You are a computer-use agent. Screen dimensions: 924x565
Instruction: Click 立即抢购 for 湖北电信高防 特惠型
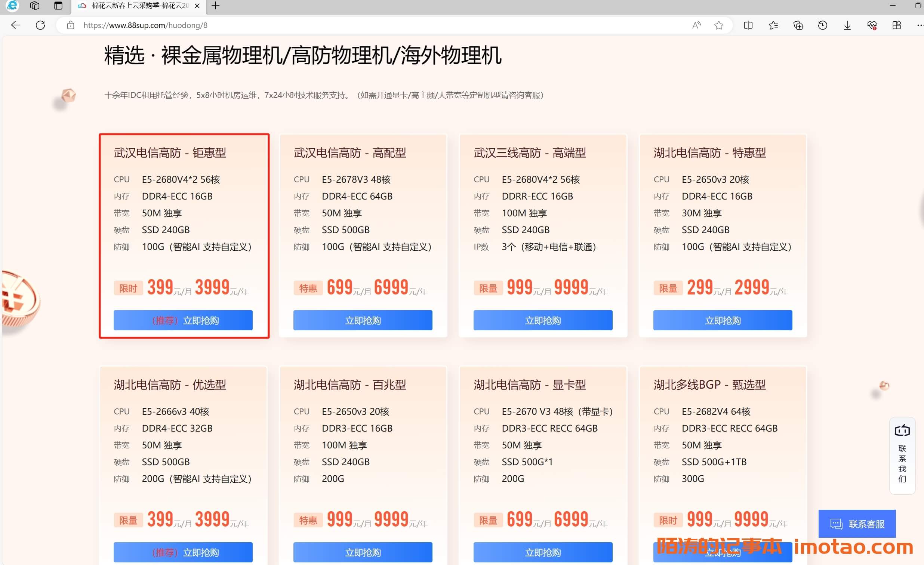coord(723,320)
